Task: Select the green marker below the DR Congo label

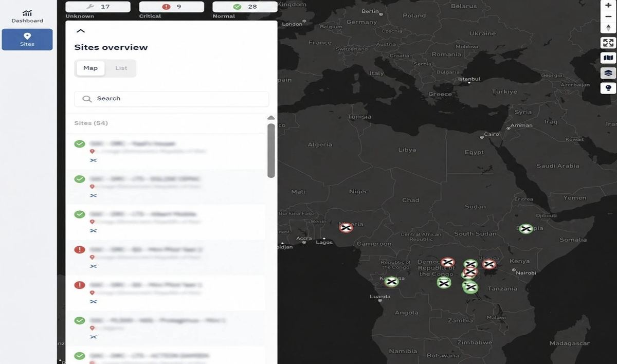Action: pos(444,282)
